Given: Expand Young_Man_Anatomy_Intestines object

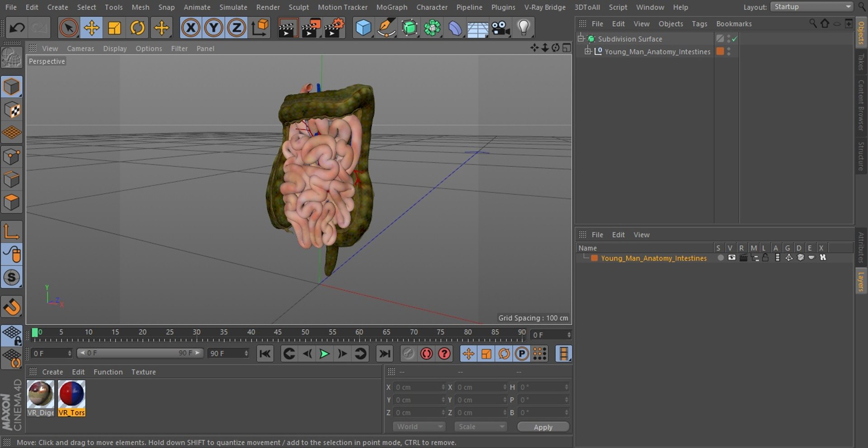Looking at the screenshot, I should (588, 51).
